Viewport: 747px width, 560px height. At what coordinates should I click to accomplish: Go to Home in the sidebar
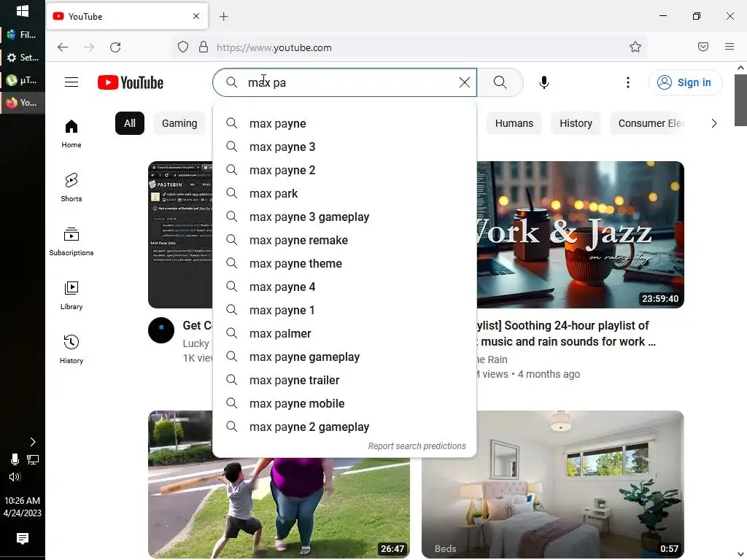click(x=71, y=134)
